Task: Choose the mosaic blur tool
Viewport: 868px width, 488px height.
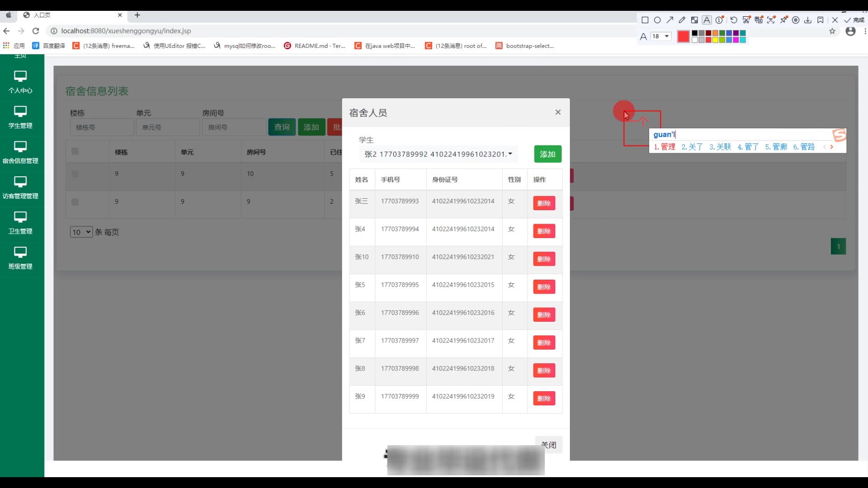Action: click(x=694, y=20)
